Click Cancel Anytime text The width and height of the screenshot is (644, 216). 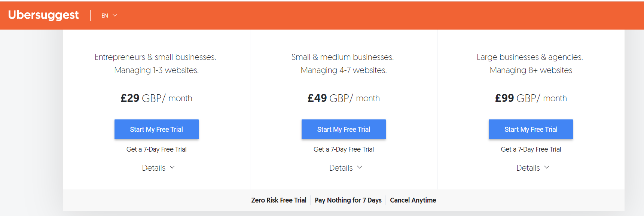pyautogui.click(x=413, y=200)
